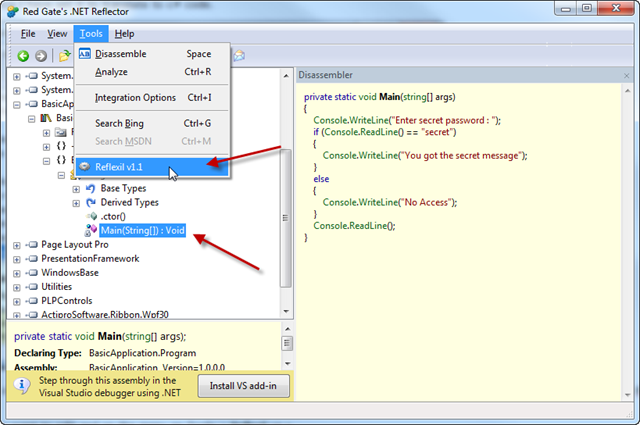This screenshot has height=425, width=640.
Task: Open the View menu
Action: (x=57, y=33)
